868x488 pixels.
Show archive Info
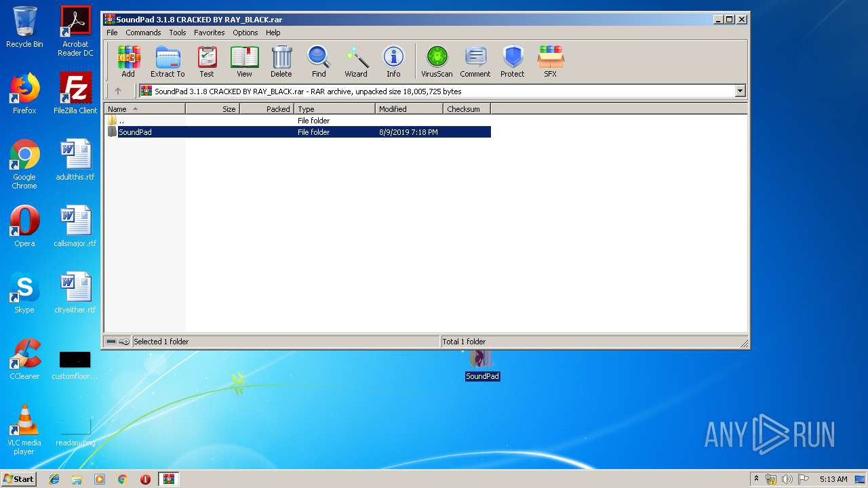click(x=393, y=62)
